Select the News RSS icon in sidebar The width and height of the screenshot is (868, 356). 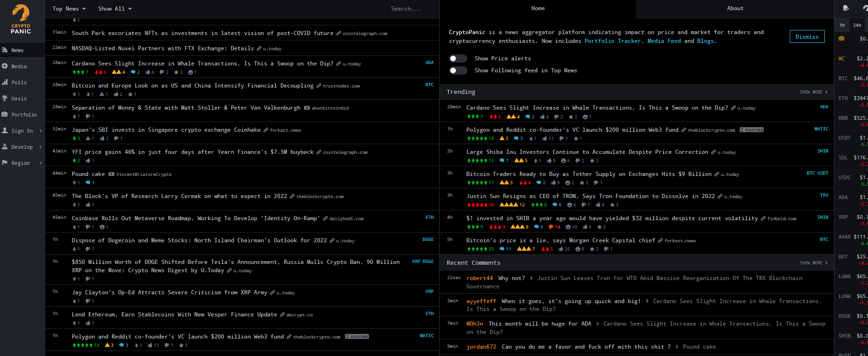5,50
